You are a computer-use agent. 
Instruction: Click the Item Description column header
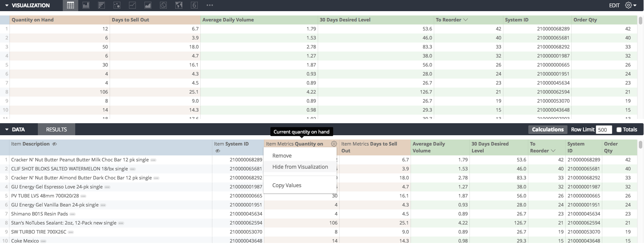click(x=111, y=147)
